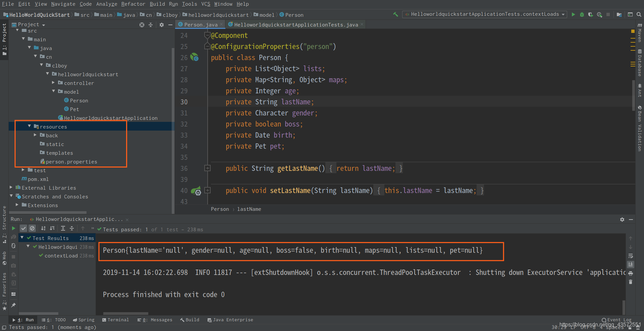Image resolution: width=644 pixels, height=331 pixels.
Task: Collapse all in the Project panel
Action: (151, 25)
